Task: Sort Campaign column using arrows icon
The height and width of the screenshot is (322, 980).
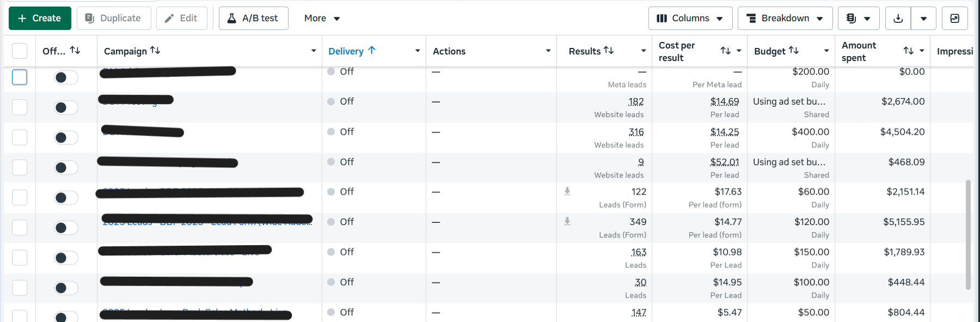Action: 155,50
